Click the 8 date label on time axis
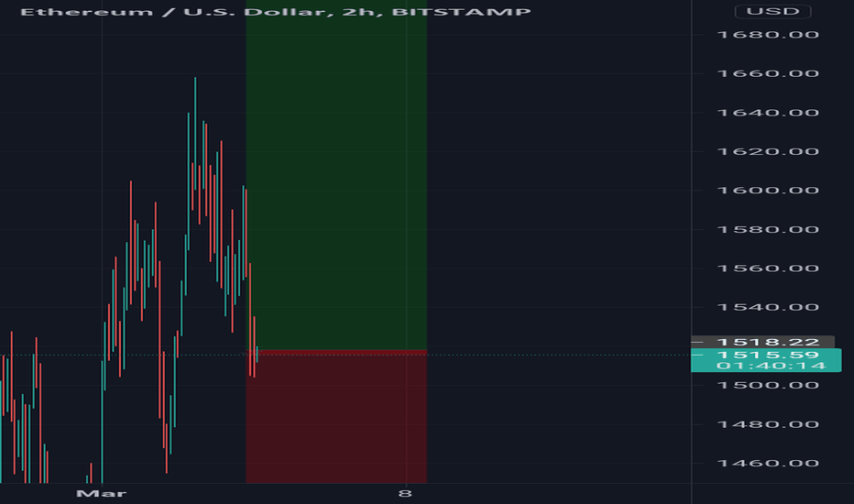The height and width of the screenshot is (504, 854). [x=405, y=494]
